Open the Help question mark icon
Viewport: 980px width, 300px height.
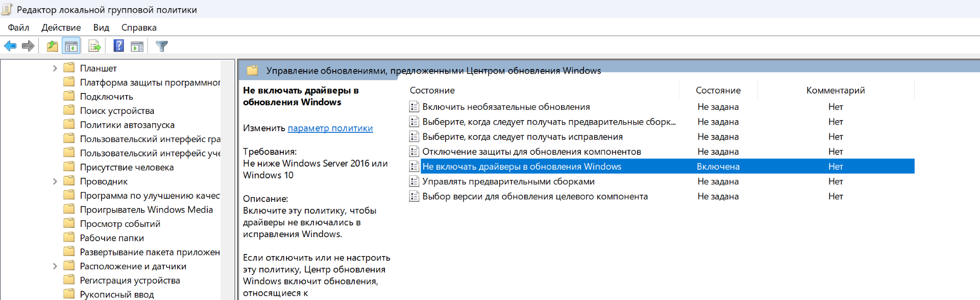[x=118, y=46]
